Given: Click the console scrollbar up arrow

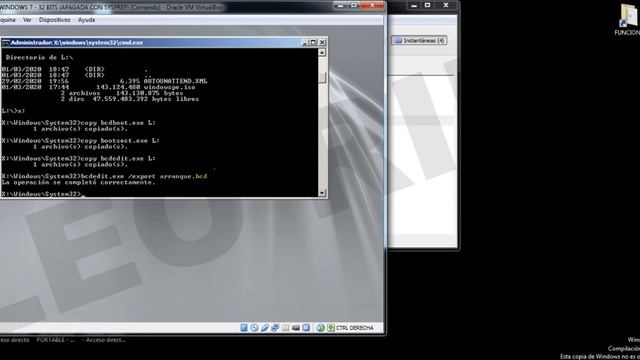Looking at the screenshot, I should coord(322,53).
